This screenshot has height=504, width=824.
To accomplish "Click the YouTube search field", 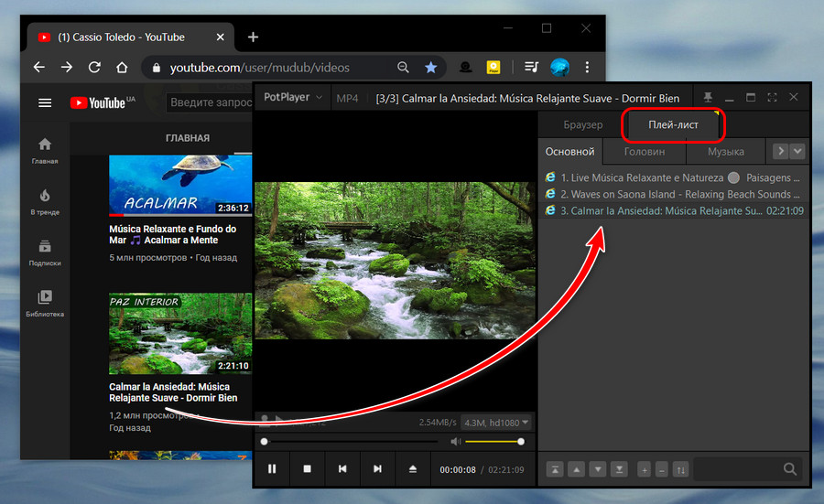I will click(211, 102).
